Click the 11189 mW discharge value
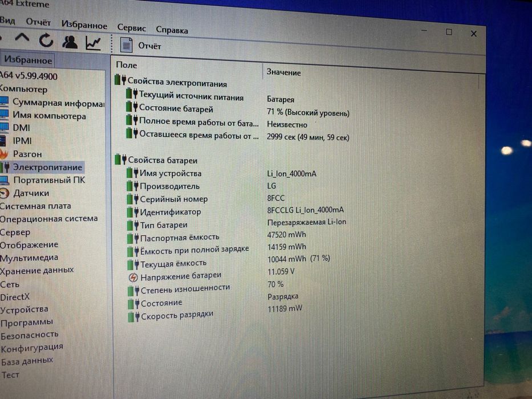 pos(285,308)
